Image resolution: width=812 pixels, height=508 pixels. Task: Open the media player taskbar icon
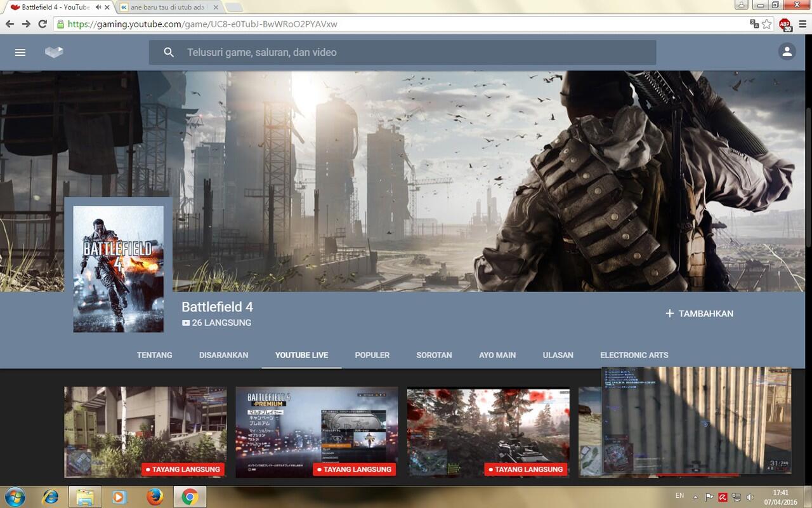tap(119, 497)
